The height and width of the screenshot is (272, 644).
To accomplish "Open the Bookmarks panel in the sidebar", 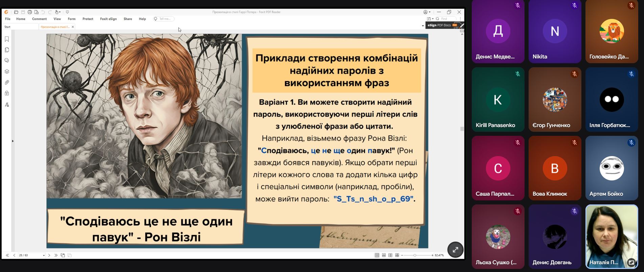I will [x=7, y=39].
